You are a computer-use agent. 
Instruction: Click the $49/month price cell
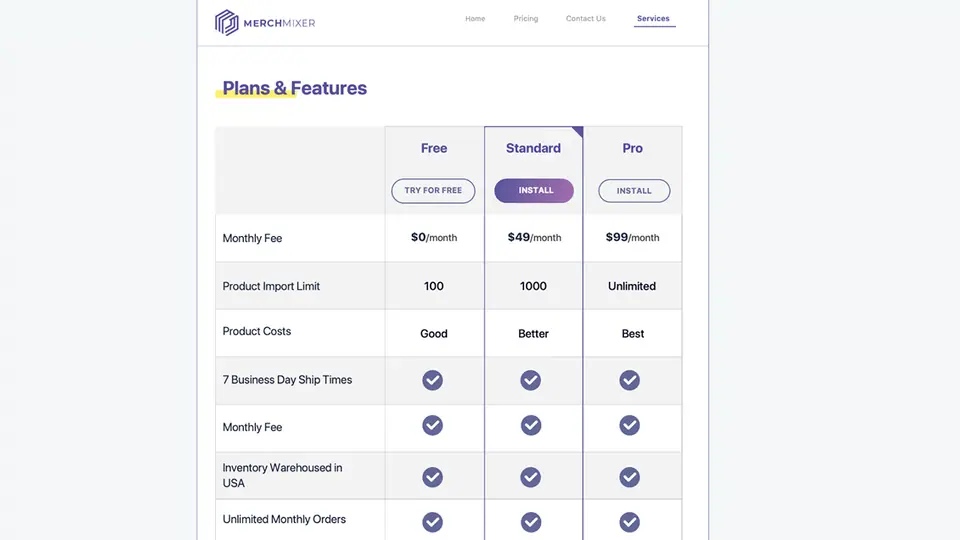tap(534, 238)
